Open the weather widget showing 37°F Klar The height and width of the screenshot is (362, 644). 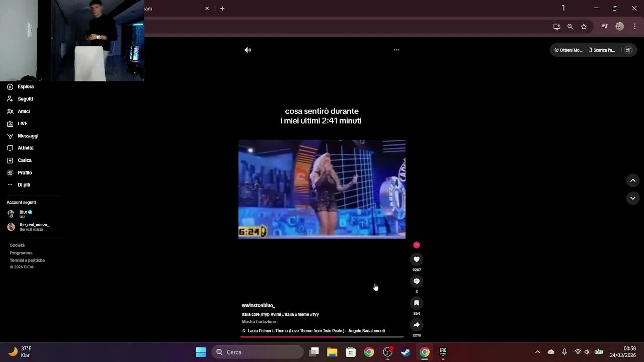click(20, 352)
